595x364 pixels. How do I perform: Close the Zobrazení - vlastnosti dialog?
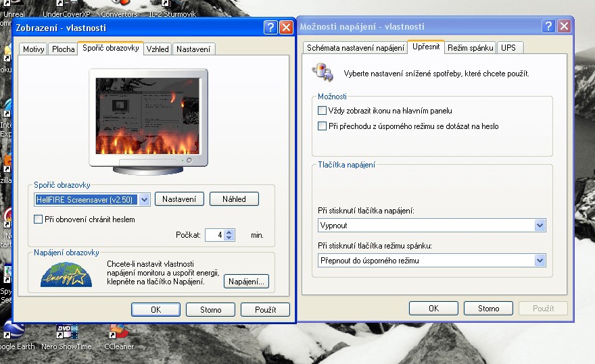[286, 27]
